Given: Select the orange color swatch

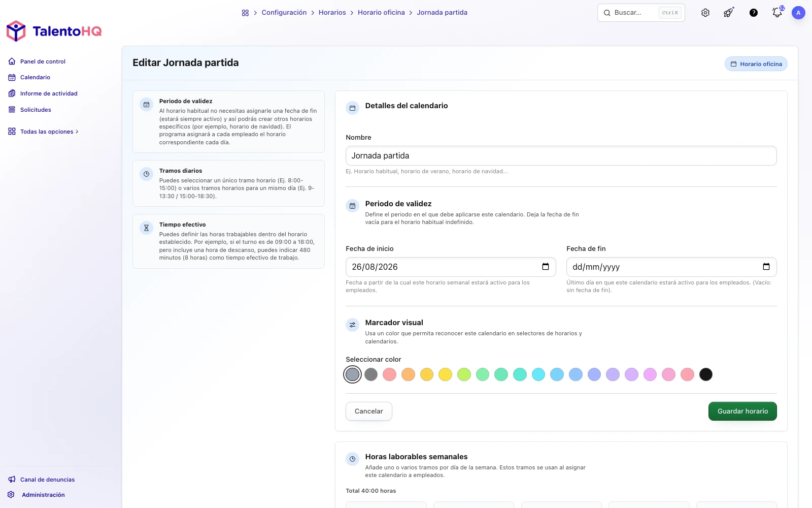Looking at the screenshot, I should click(408, 374).
